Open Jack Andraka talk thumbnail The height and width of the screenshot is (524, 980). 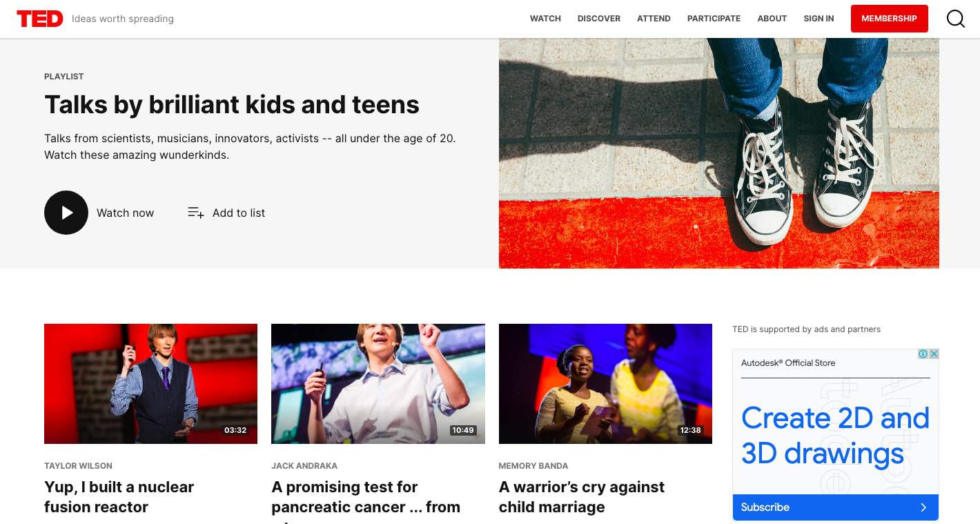pos(378,384)
